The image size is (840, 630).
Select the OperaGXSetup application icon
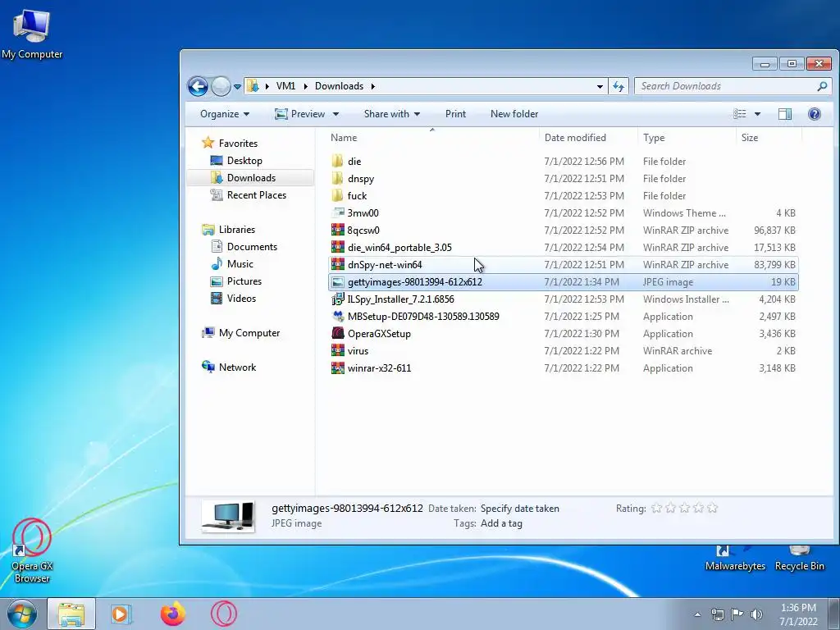(337, 333)
